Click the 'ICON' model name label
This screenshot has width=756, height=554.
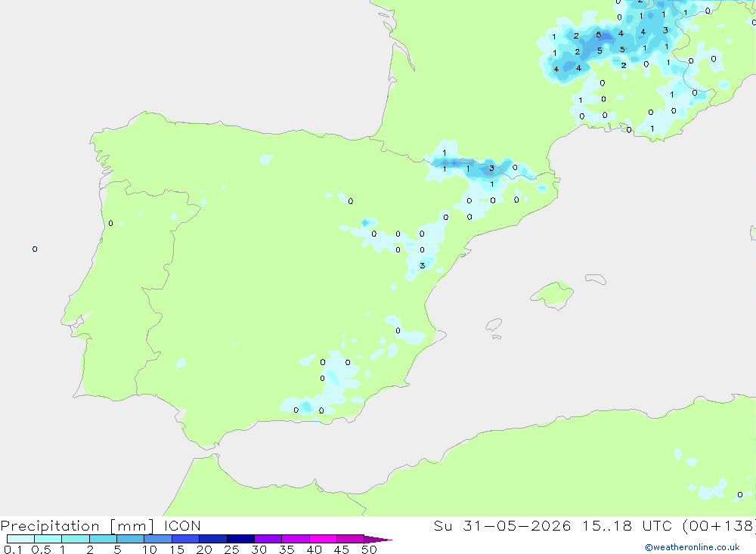tap(182, 526)
